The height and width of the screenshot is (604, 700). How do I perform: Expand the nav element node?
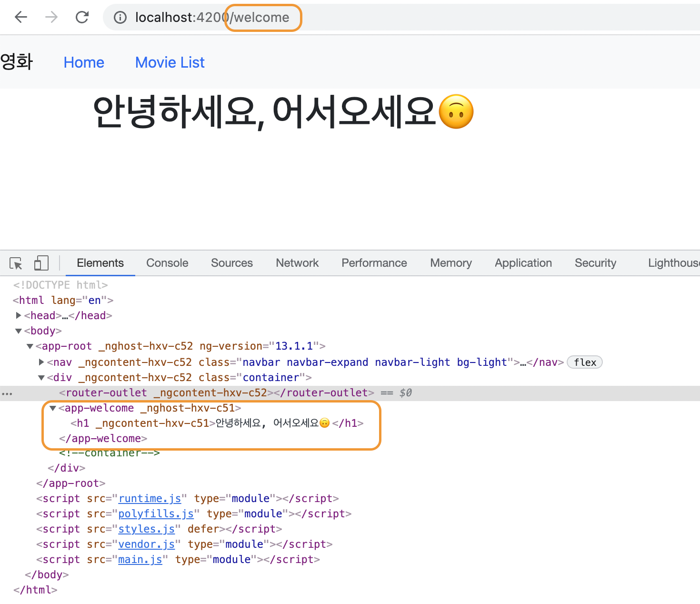(x=41, y=362)
